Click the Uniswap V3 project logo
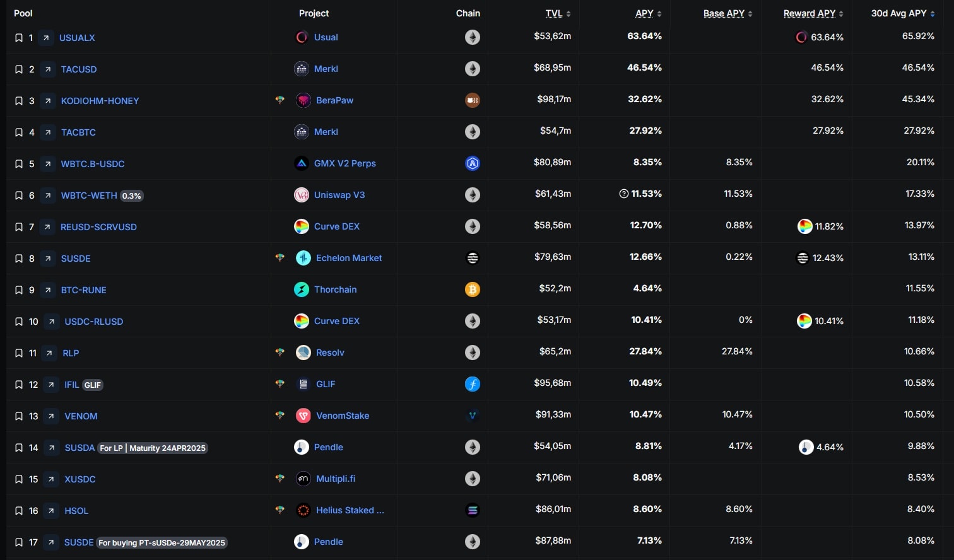 pos(302,195)
